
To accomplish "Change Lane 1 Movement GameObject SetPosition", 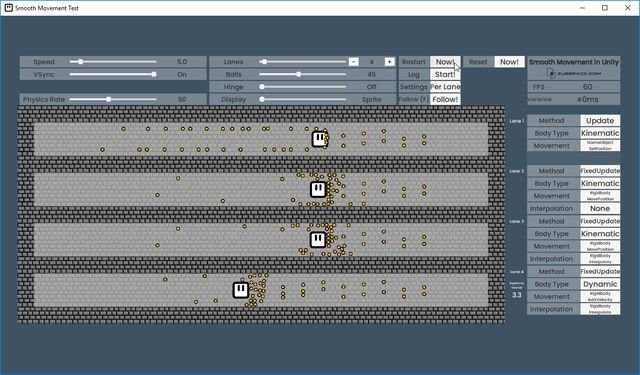I will pos(600,146).
